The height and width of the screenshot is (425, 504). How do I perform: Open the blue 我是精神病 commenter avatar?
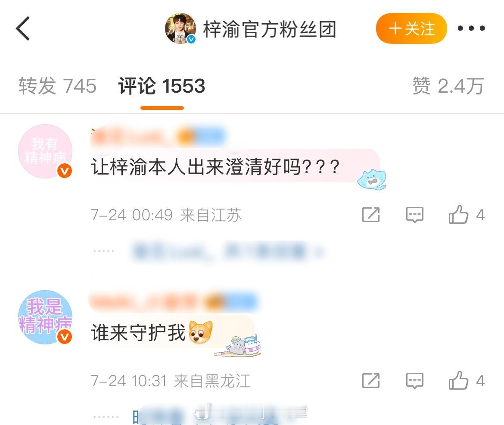(x=45, y=317)
